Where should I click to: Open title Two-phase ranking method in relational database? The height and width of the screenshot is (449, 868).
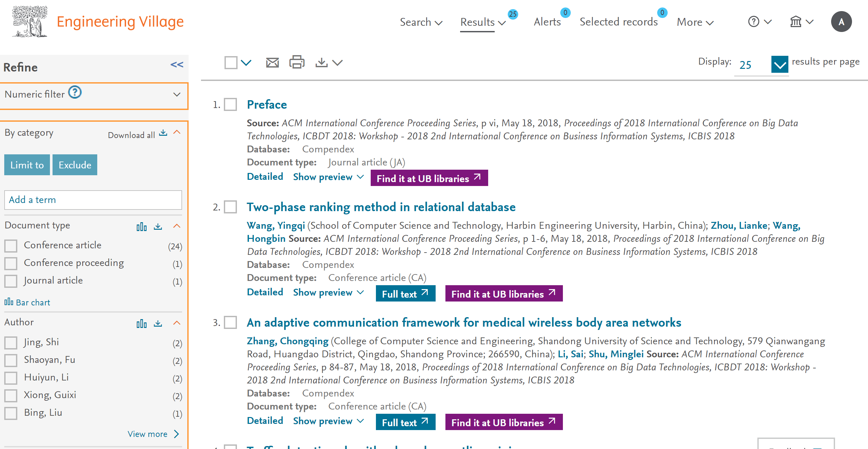(381, 207)
